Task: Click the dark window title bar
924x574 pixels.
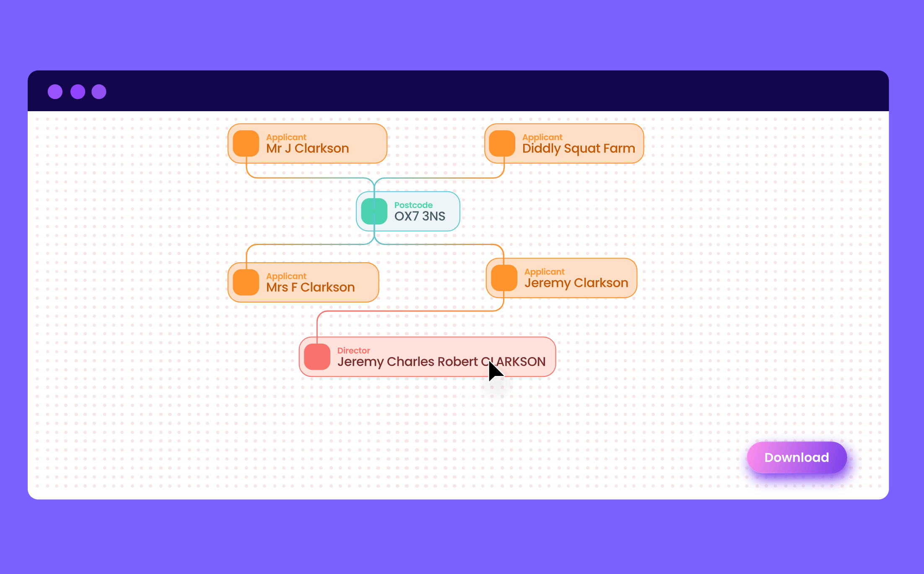Action: (461, 91)
